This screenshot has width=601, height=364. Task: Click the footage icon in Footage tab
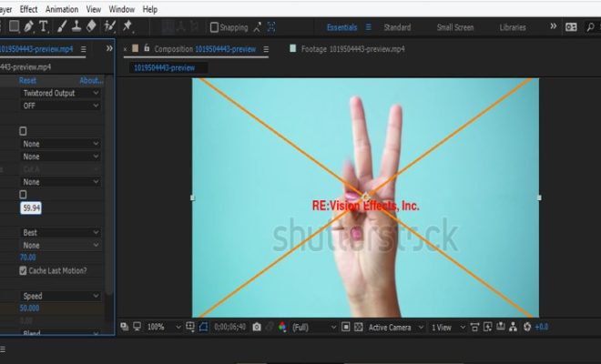(x=293, y=48)
